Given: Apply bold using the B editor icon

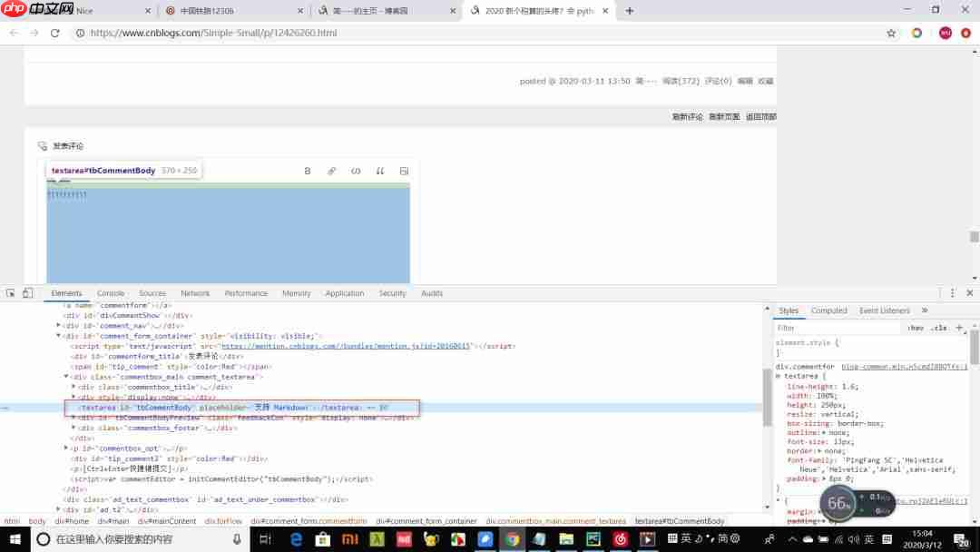Looking at the screenshot, I should point(307,171).
